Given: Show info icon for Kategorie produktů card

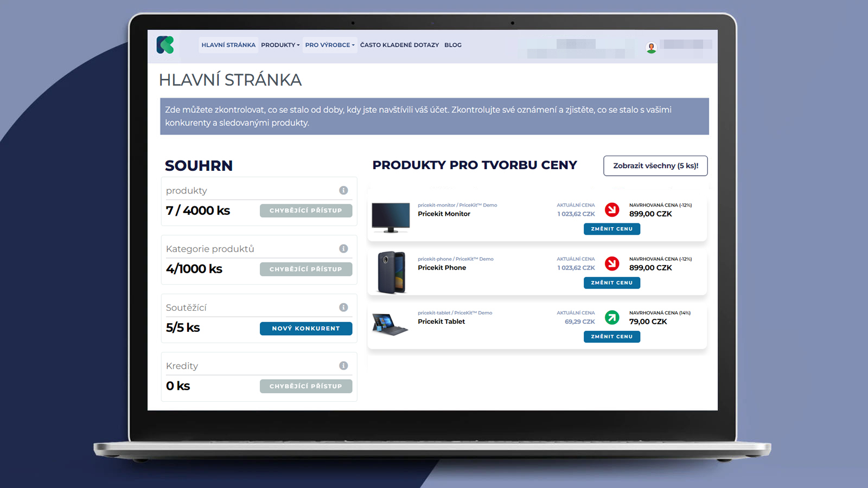Looking at the screenshot, I should point(343,248).
